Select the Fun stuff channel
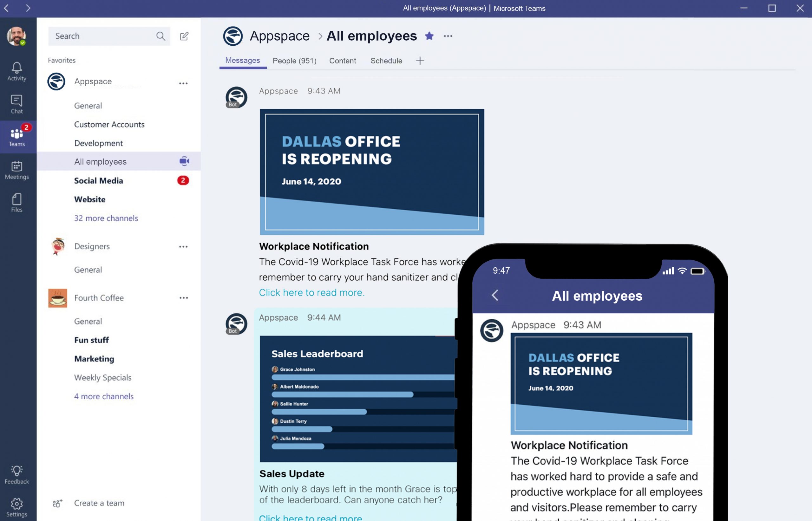This screenshot has width=812, height=521. (x=91, y=340)
